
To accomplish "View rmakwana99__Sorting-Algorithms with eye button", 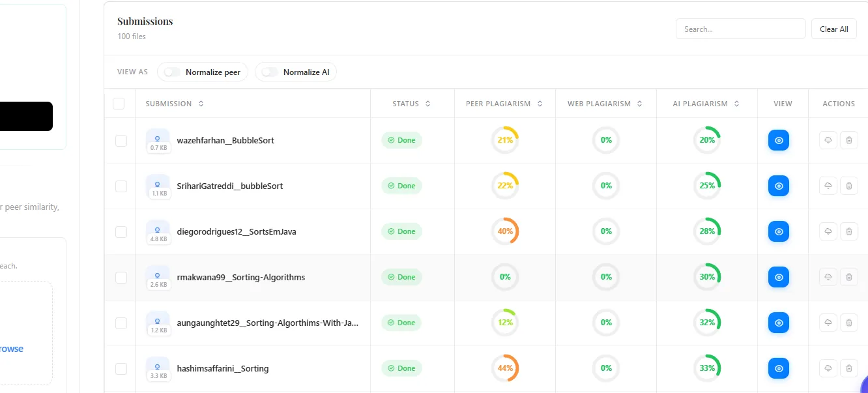I will click(778, 277).
